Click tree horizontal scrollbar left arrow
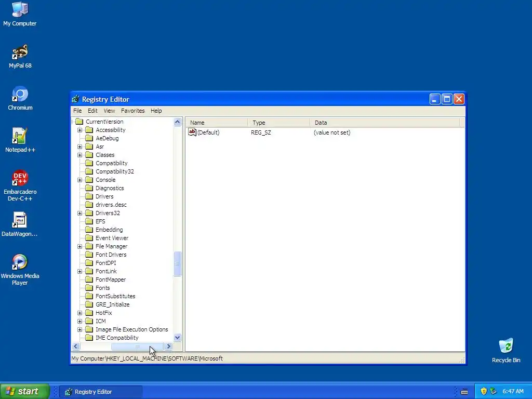 (76, 347)
